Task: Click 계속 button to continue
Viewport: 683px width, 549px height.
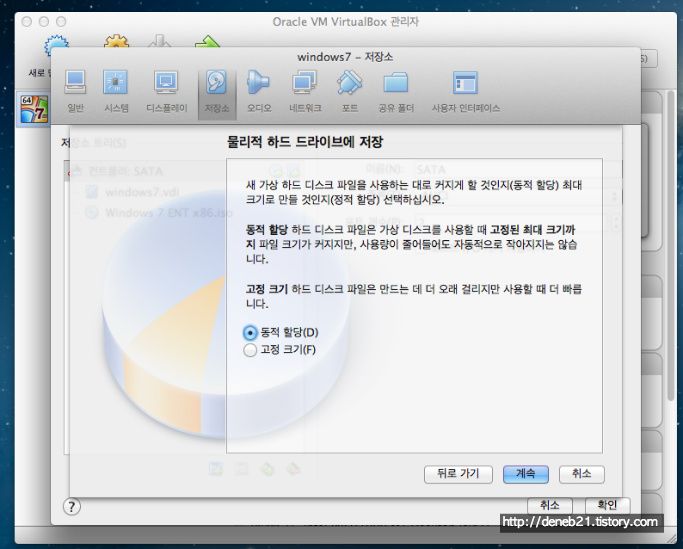Action: [x=526, y=474]
